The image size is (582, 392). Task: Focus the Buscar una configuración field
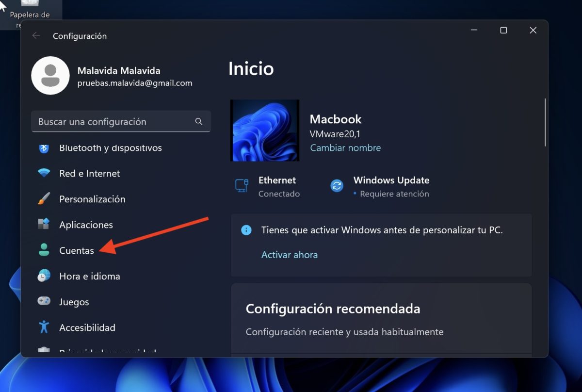pos(121,121)
